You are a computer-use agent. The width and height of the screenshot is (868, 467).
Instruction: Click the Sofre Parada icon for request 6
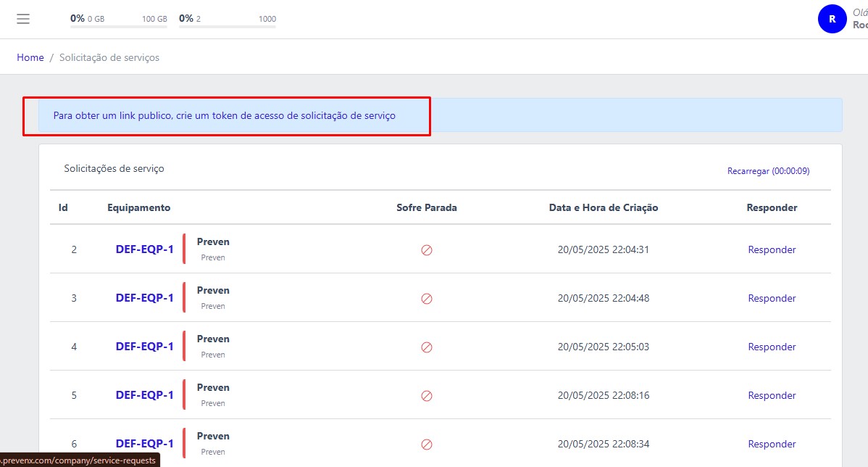click(427, 445)
